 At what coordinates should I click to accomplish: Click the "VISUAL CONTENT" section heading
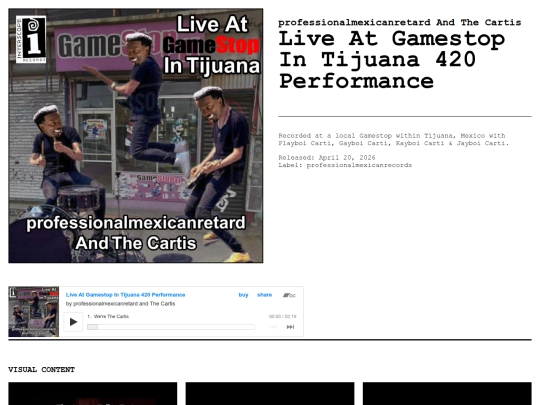[x=41, y=370]
